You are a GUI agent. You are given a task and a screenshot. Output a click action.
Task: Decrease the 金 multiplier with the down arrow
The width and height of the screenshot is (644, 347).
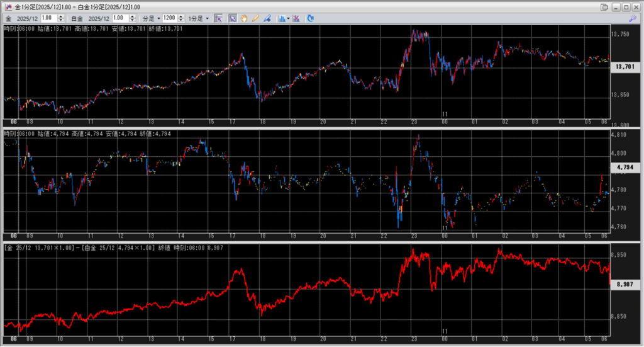pos(62,21)
